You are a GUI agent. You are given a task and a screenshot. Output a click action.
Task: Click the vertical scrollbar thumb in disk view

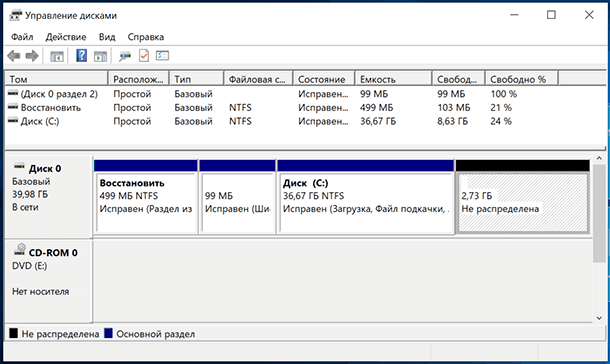tap(599, 214)
